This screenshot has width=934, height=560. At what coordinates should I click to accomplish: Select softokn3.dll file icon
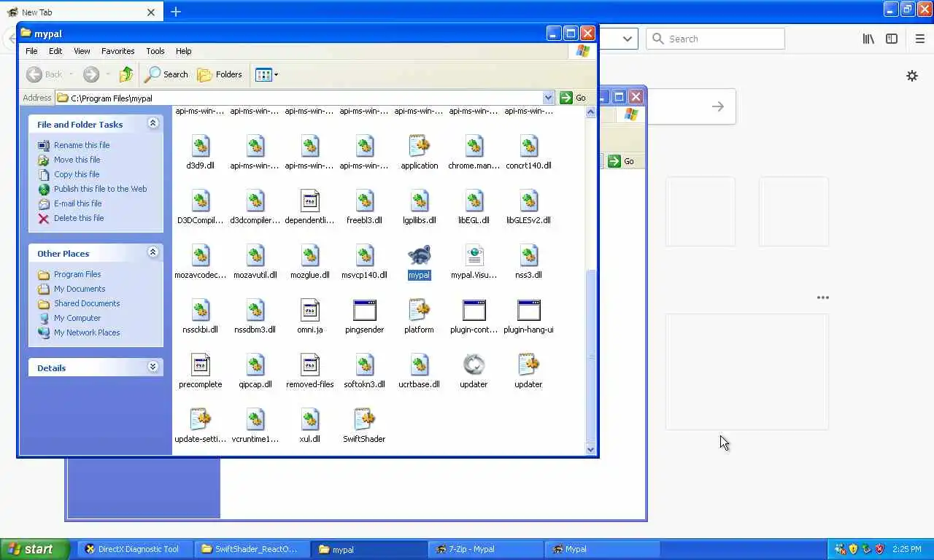[x=365, y=365]
